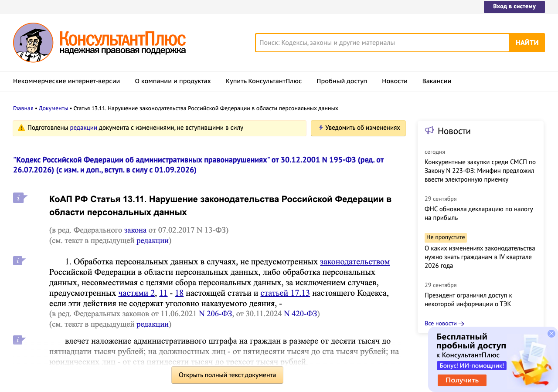Click Открыть полный текст документа

click(227, 375)
